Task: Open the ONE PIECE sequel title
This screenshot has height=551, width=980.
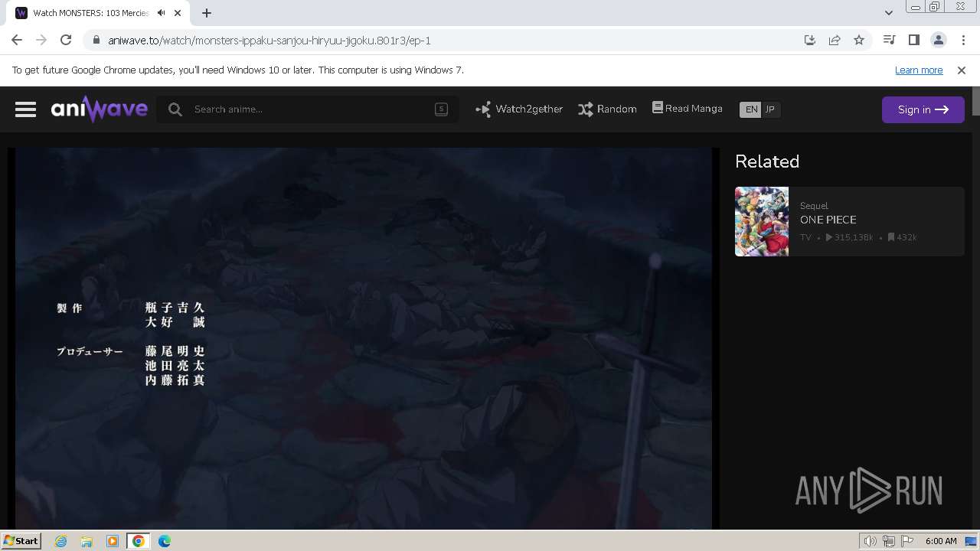Action: coord(828,220)
